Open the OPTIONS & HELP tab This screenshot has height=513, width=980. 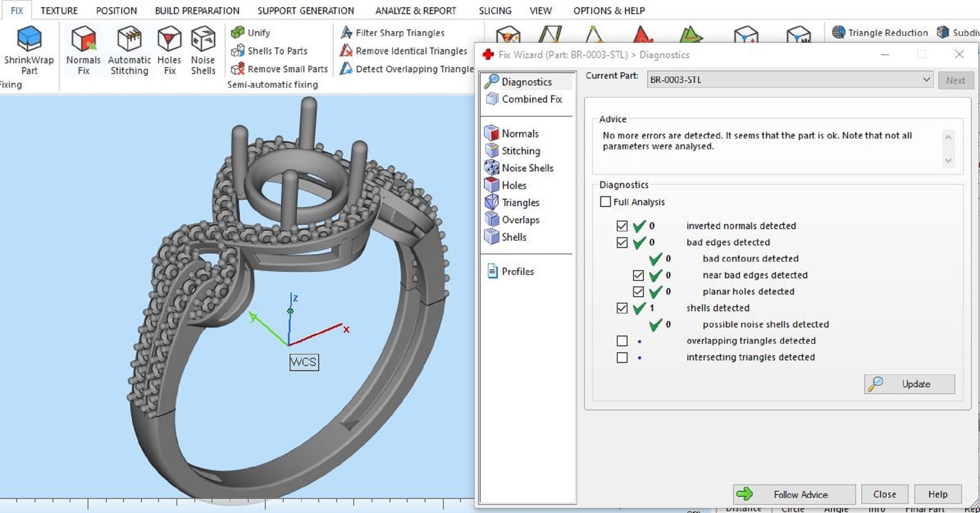[x=609, y=11]
